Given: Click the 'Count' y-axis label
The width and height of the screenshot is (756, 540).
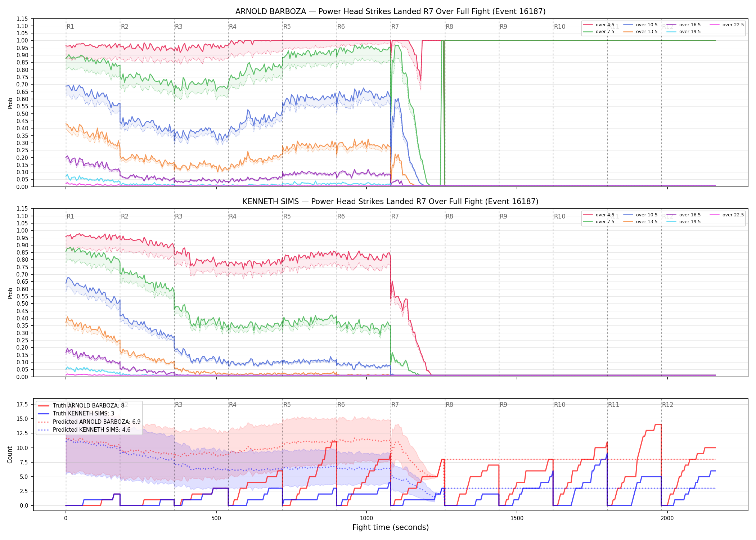Looking at the screenshot, I should (10, 455).
